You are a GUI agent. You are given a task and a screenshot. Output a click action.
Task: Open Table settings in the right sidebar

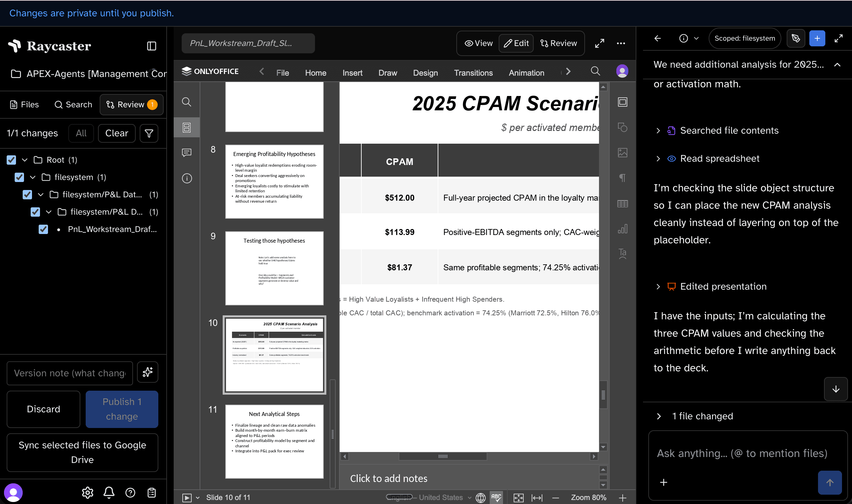(622, 203)
